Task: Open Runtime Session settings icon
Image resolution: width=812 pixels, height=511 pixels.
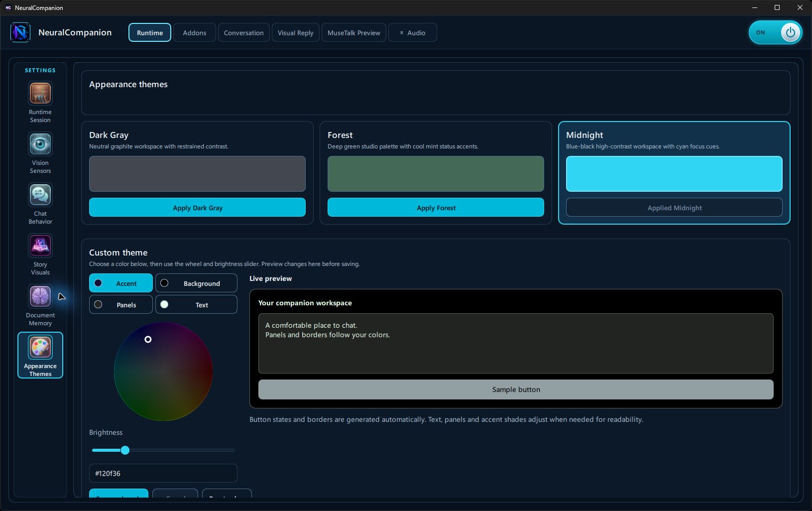Action: click(x=40, y=93)
